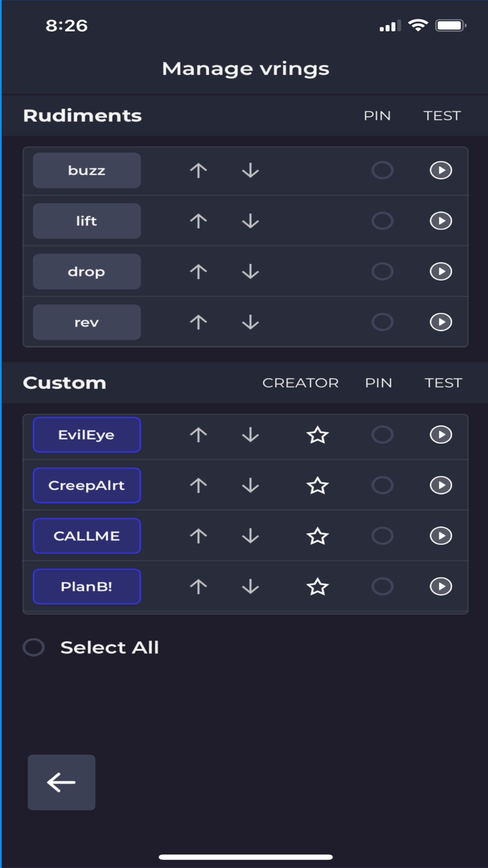This screenshot has height=868, width=488.
Task: Tap the buzz rudiment button
Action: pos(87,170)
